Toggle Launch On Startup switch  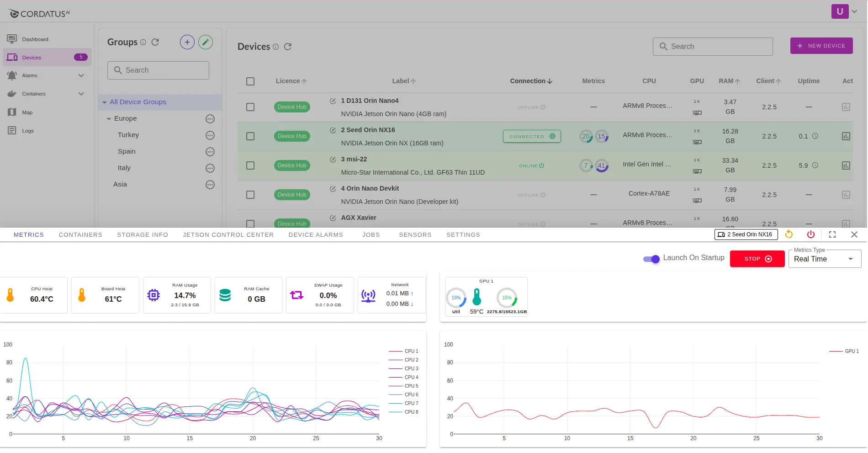[x=651, y=259]
